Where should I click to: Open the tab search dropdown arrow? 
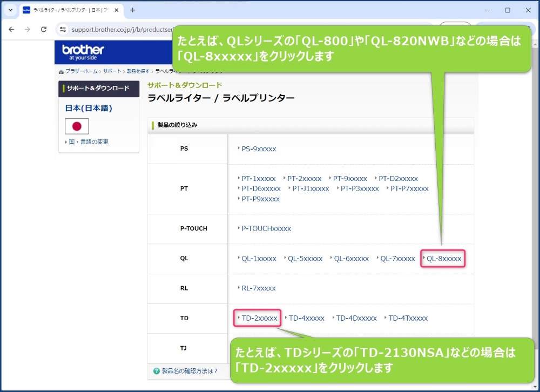click(10, 10)
